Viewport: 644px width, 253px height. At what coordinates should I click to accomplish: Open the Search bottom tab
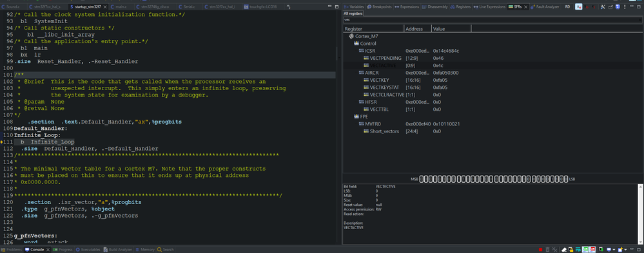click(x=166, y=250)
